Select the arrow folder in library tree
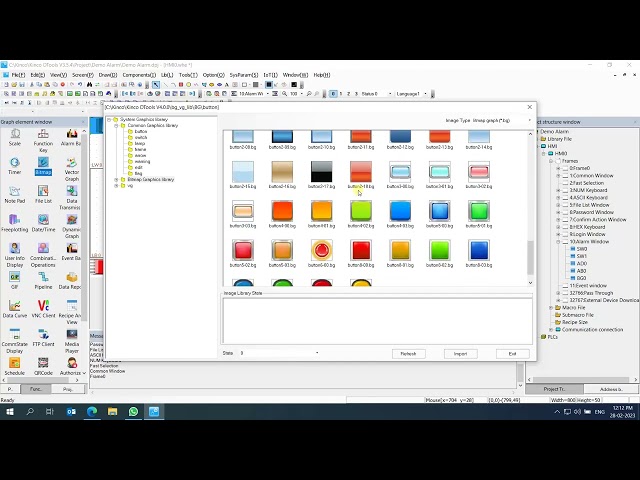Image resolution: width=640 pixels, height=480 pixels. click(138, 156)
